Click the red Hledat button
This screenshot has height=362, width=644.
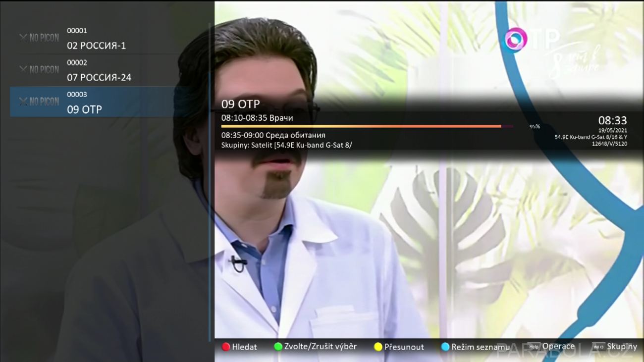point(226,347)
